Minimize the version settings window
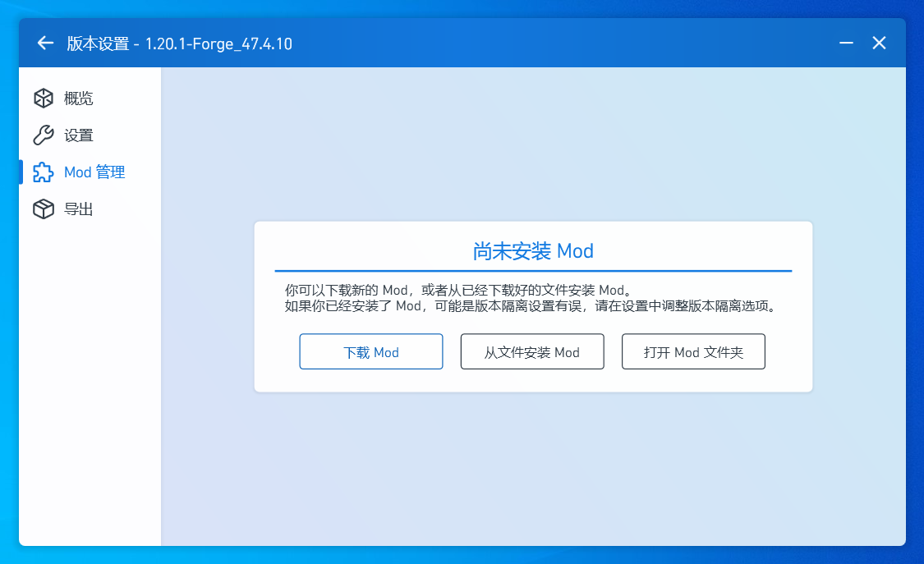Image resolution: width=924 pixels, height=564 pixels. (x=846, y=44)
